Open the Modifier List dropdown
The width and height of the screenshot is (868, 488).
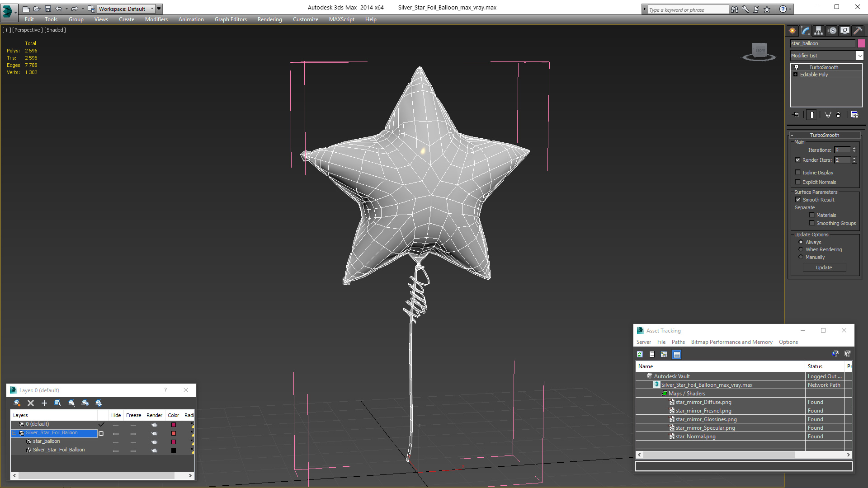click(859, 56)
